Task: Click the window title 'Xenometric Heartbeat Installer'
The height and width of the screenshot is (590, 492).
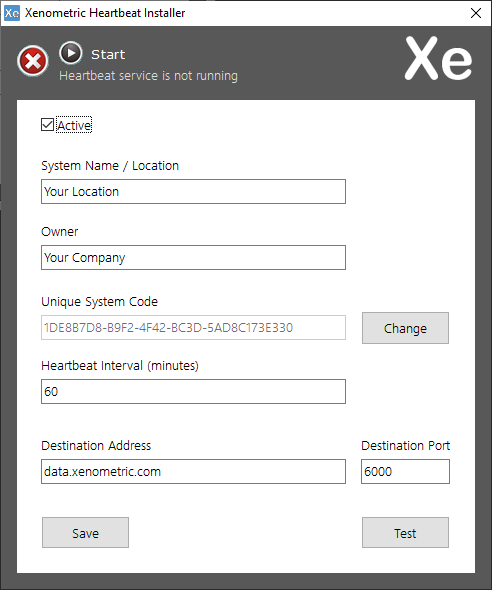Action: (105, 13)
